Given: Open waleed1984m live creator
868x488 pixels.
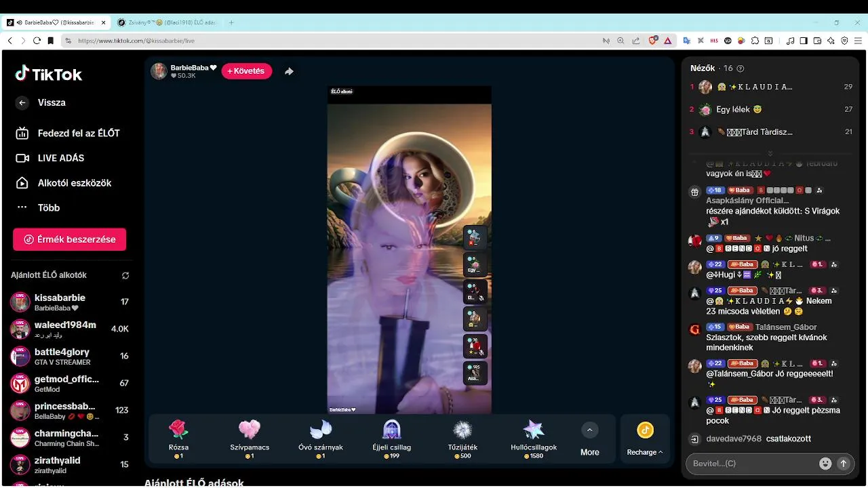Looking at the screenshot, I should [x=69, y=329].
